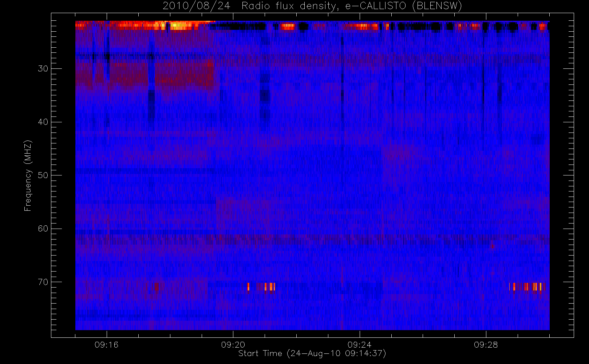The height and width of the screenshot is (364, 589).
Task: Select the 09:24 time tick label
Action: tap(360, 345)
